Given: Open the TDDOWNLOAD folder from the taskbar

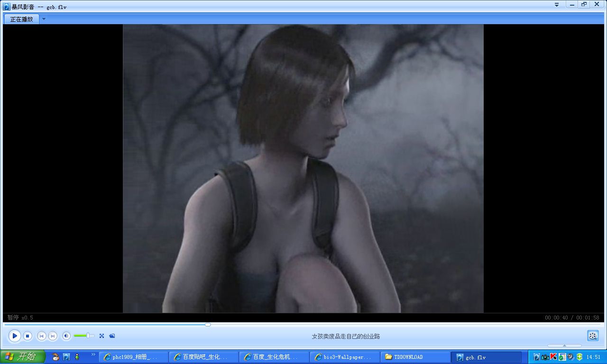Looking at the screenshot, I should coord(415,357).
